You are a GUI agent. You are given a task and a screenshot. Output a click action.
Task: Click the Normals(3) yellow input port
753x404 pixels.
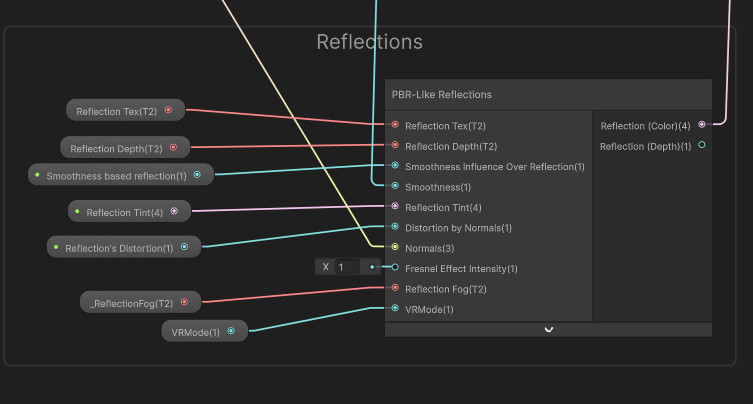[395, 247]
